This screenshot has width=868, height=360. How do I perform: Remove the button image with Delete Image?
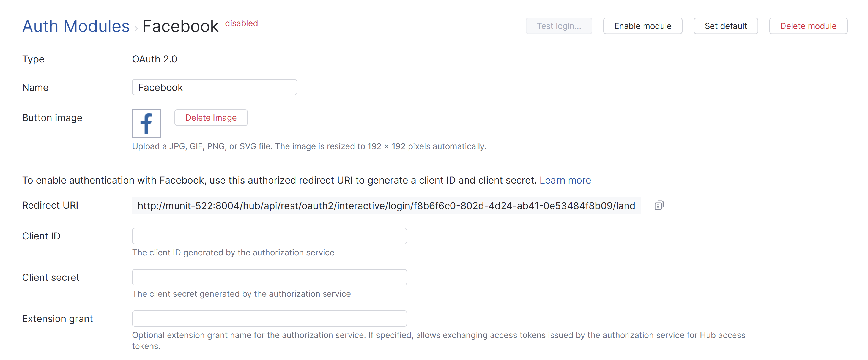pyautogui.click(x=211, y=118)
